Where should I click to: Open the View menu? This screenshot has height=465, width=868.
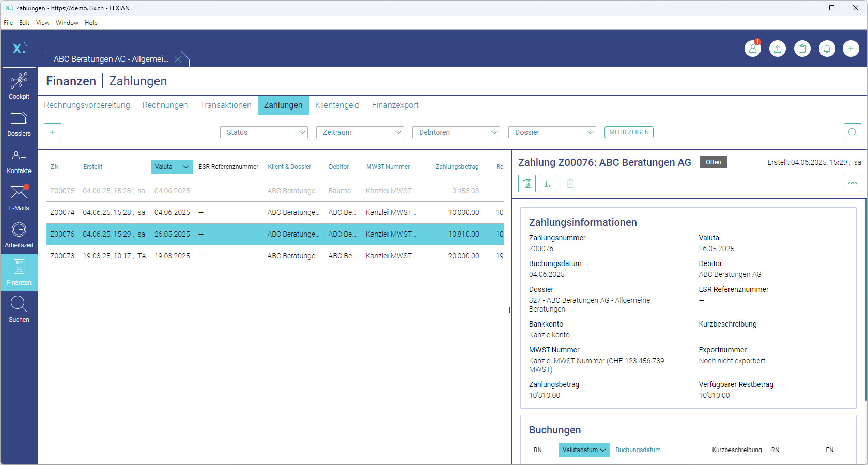pos(43,23)
